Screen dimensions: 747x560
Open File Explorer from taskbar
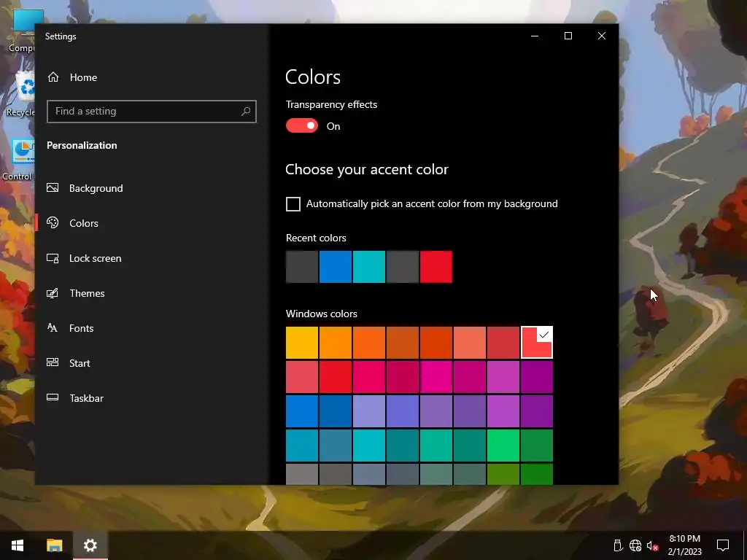(54, 545)
